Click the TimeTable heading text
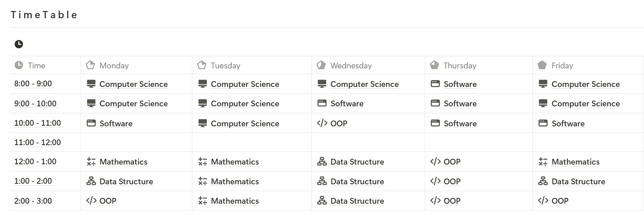The image size is (644, 215). pyautogui.click(x=44, y=15)
